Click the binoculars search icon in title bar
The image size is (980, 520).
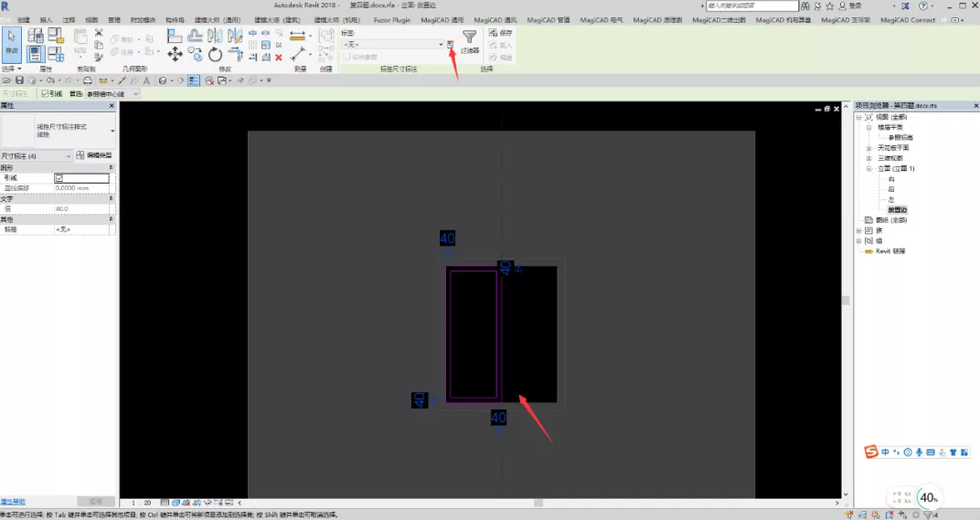(x=805, y=5)
